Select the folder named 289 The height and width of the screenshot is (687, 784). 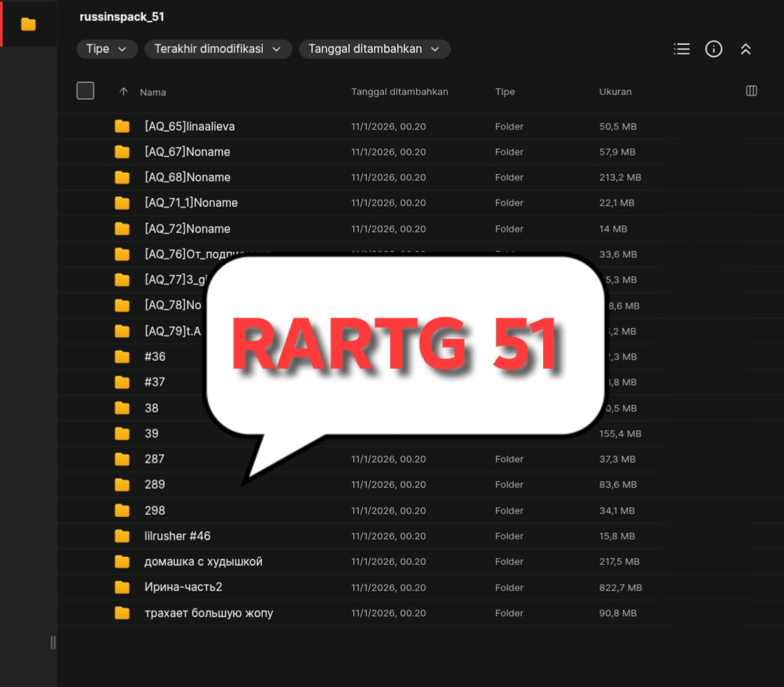point(155,484)
